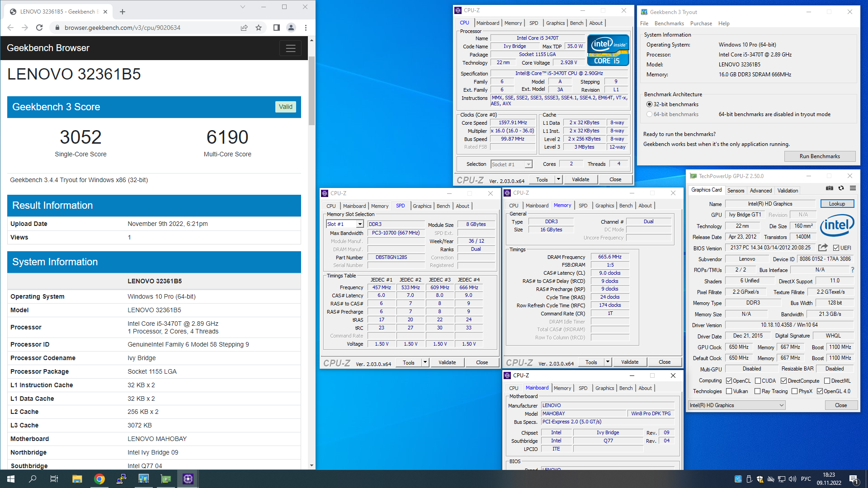This screenshot has width=868, height=488.
Task: Share this page from the address bar
Action: click(244, 28)
